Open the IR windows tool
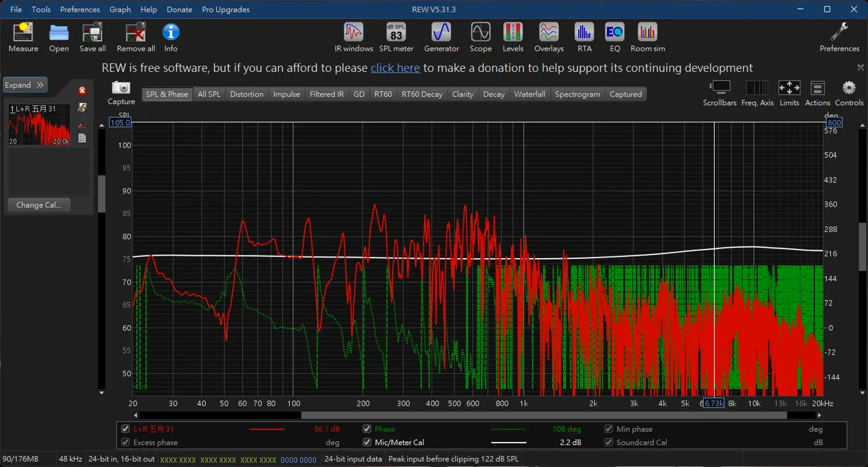 pyautogui.click(x=354, y=32)
